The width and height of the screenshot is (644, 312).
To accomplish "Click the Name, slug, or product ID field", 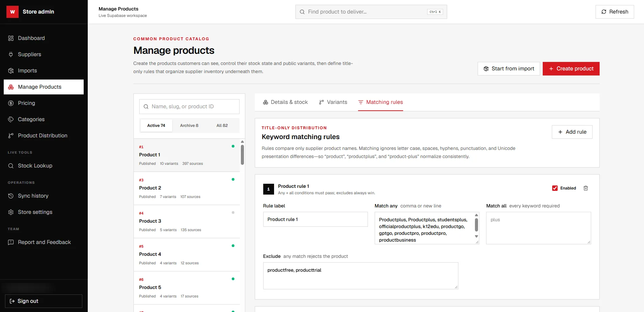I will coord(189,107).
